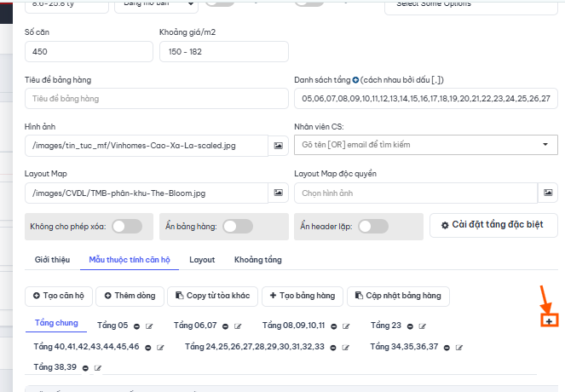Open image picker for Layout Map độc quyền
The width and height of the screenshot is (565, 392).
(x=548, y=193)
